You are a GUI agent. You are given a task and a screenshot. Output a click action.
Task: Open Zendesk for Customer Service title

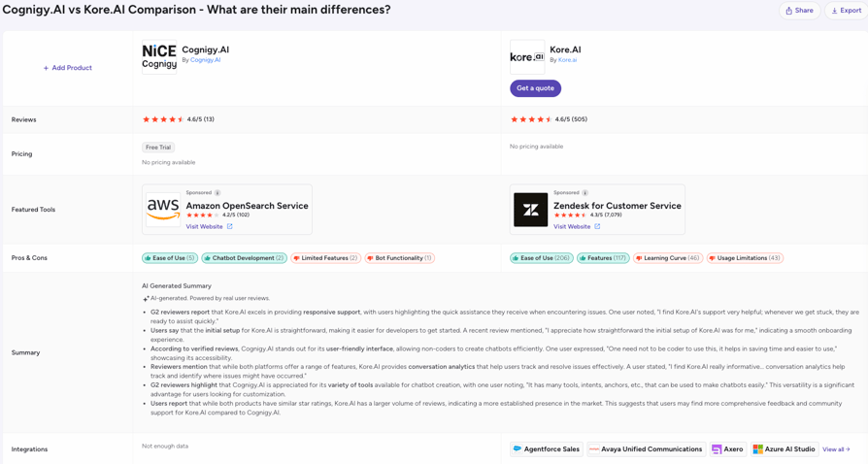pyautogui.click(x=618, y=206)
